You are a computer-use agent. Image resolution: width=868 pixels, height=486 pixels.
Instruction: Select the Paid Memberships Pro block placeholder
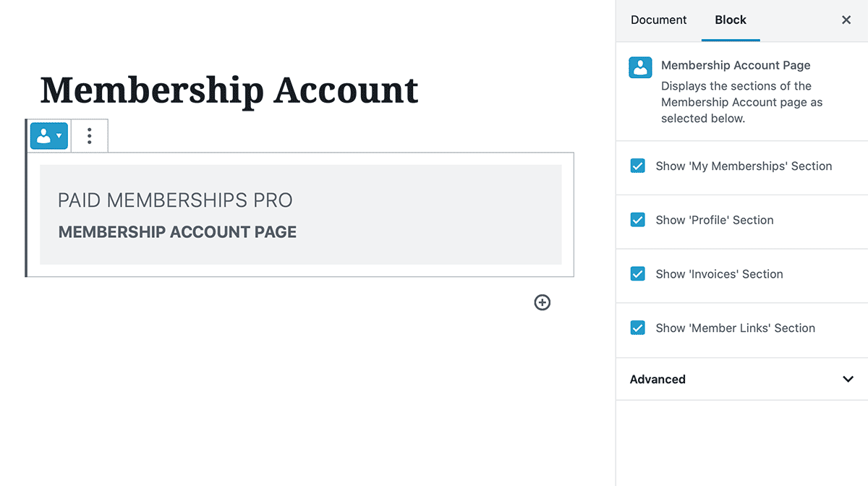pyautogui.click(x=301, y=215)
